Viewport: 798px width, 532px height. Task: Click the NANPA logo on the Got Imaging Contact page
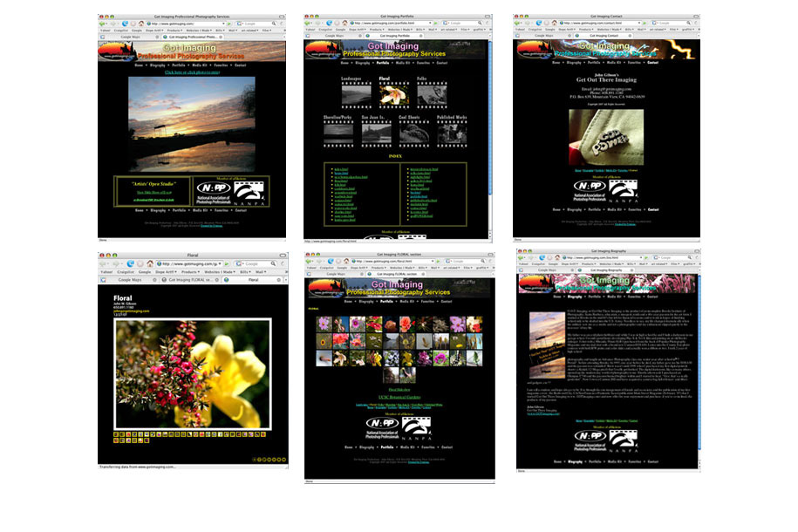click(x=623, y=191)
